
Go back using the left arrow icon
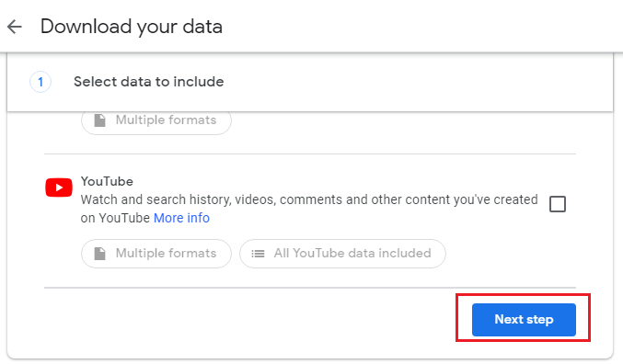[15, 27]
